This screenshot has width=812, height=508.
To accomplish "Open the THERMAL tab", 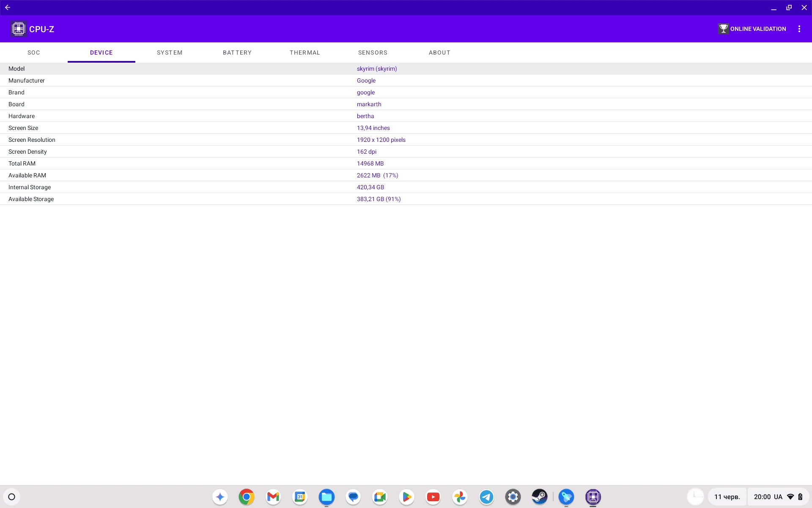I will coord(305,52).
